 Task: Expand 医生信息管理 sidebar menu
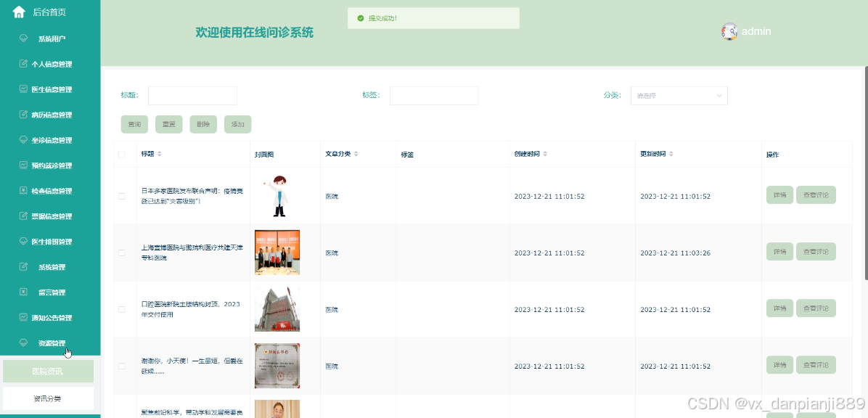coord(50,89)
